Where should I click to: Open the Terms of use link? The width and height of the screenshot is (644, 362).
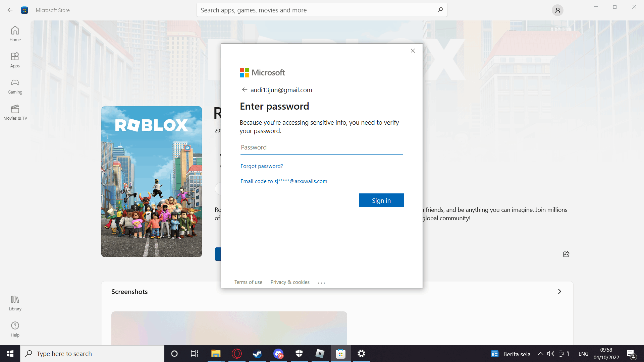click(248, 282)
